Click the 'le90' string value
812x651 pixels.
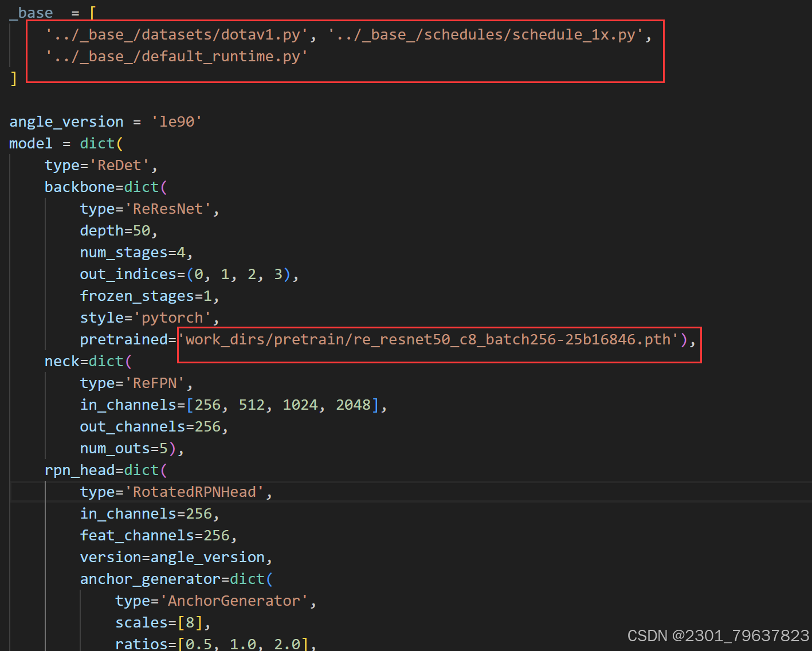[176, 121]
